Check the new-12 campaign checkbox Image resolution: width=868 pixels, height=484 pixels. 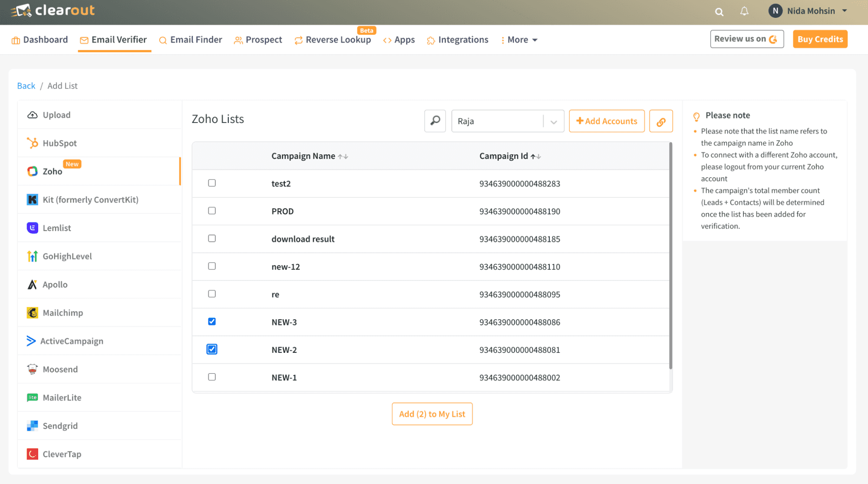tap(212, 266)
